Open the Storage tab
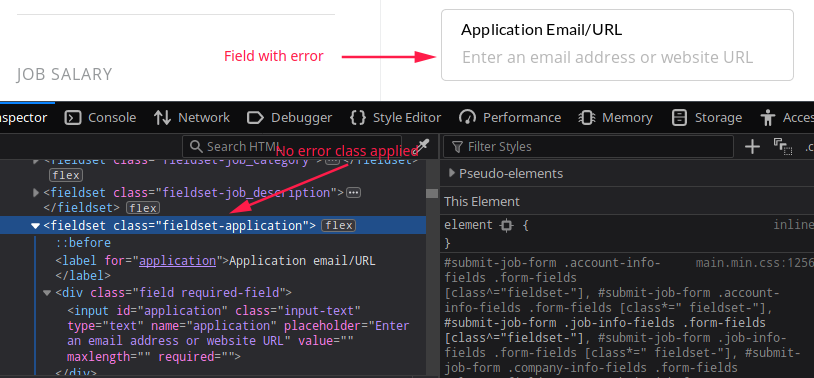The image size is (814, 378). pos(707,118)
